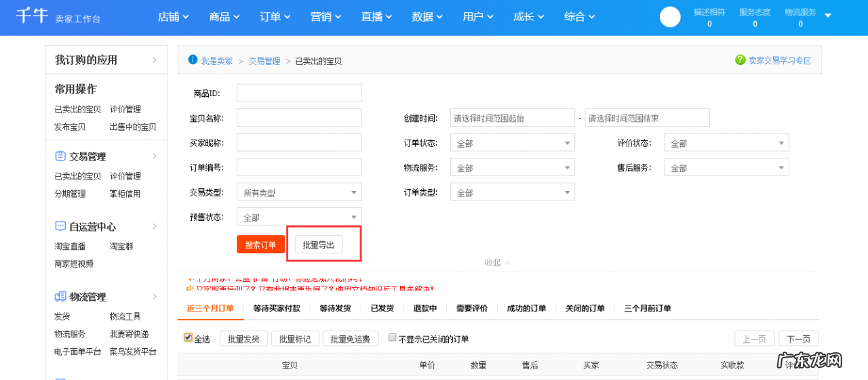Open the 商品 top menu
Screen dimensions: 868x380
[x=224, y=17]
